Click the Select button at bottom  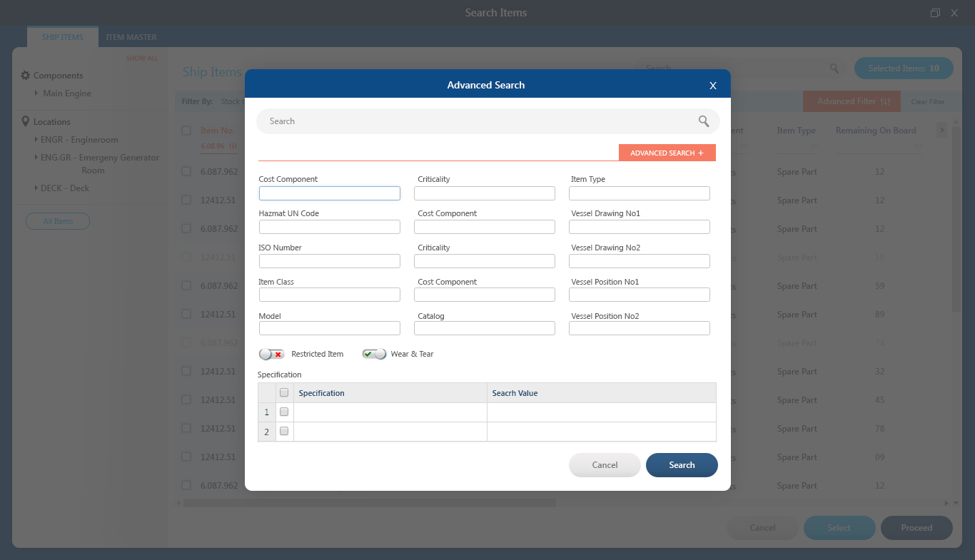(x=839, y=528)
